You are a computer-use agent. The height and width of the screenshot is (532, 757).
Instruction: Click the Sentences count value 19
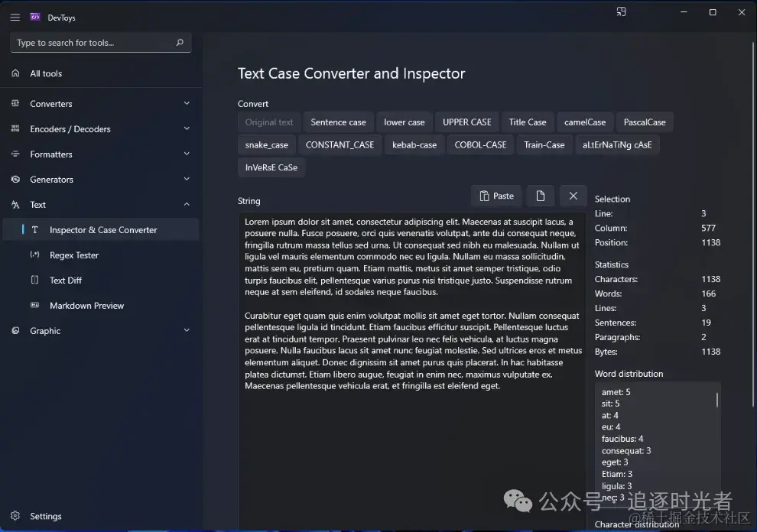coord(706,323)
